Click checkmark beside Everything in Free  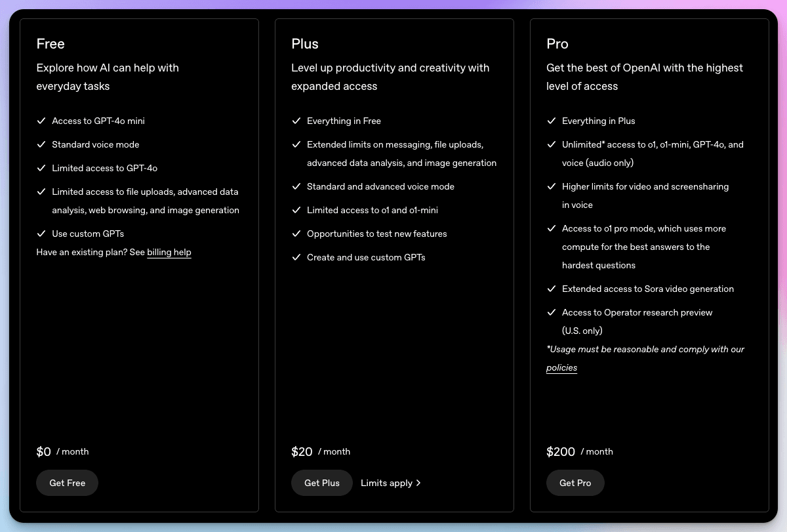[296, 121]
